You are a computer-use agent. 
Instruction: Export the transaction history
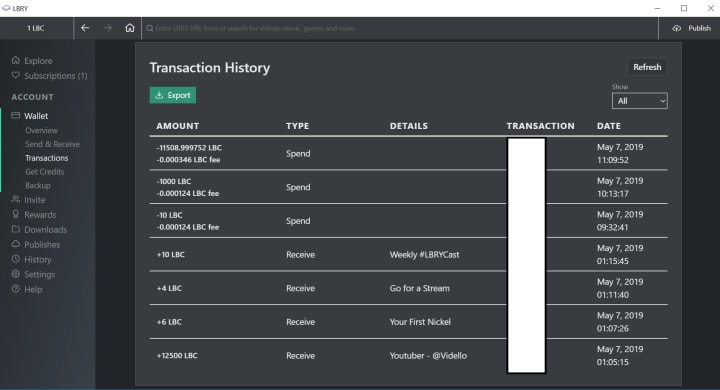click(173, 95)
